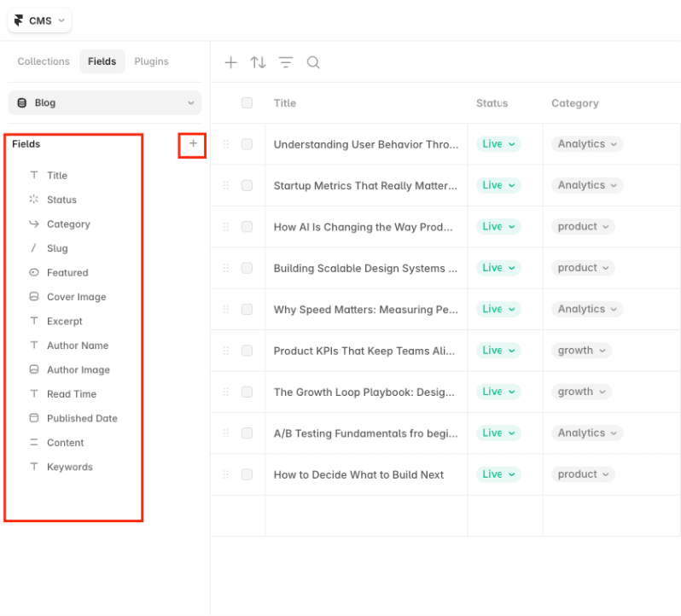
Task: Click the Title column header
Action: point(285,103)
